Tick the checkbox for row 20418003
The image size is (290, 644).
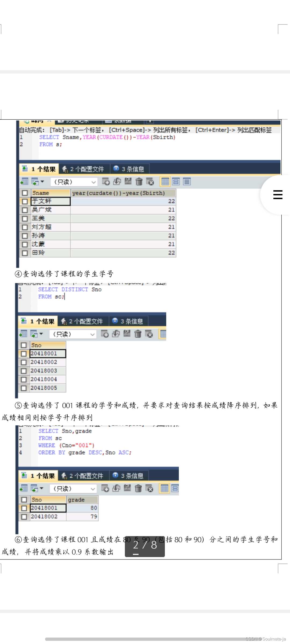coord(24,371)
